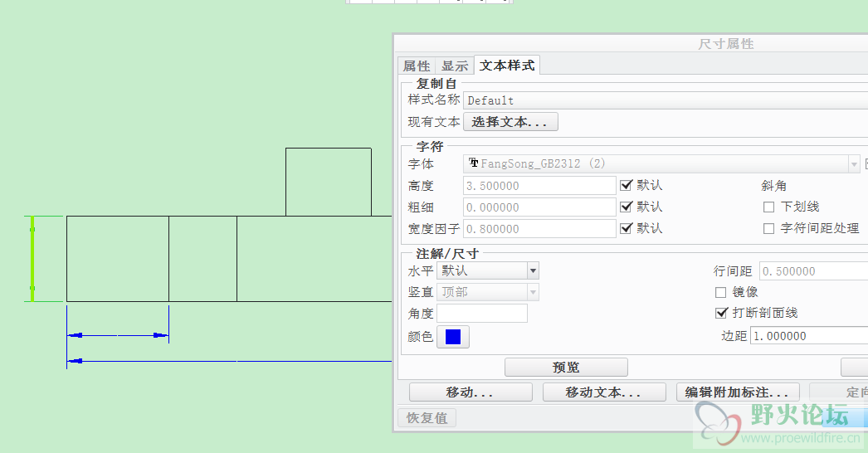
Task: Click the 样式名称 Default field
Action: (666, 100)
